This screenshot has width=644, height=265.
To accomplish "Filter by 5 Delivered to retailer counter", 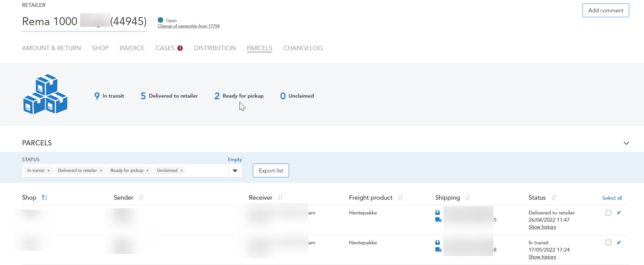I will 169,96.
